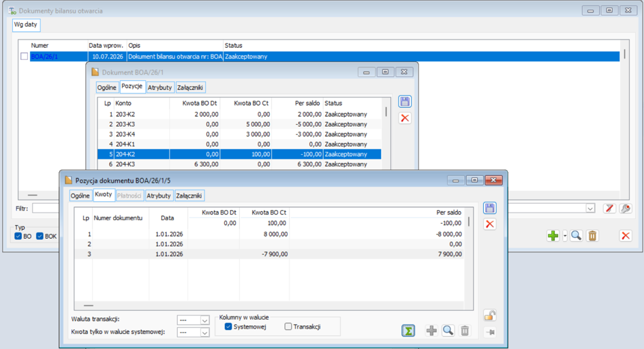Screen dimensions: 644x349
Task: Enable the Transakcji currency column checkbox
Action: [288, 327]
